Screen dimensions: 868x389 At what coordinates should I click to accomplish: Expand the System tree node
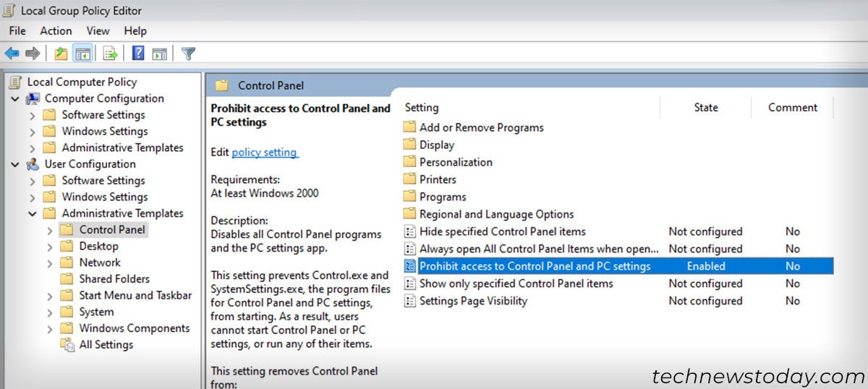[49, 312]
